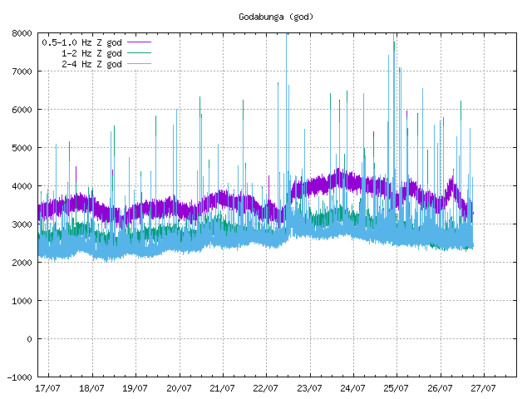Image resolution: width=532 pixels, height=399 pixels.
Task: Click the 6000 y-axis value label
Action: 22,110
